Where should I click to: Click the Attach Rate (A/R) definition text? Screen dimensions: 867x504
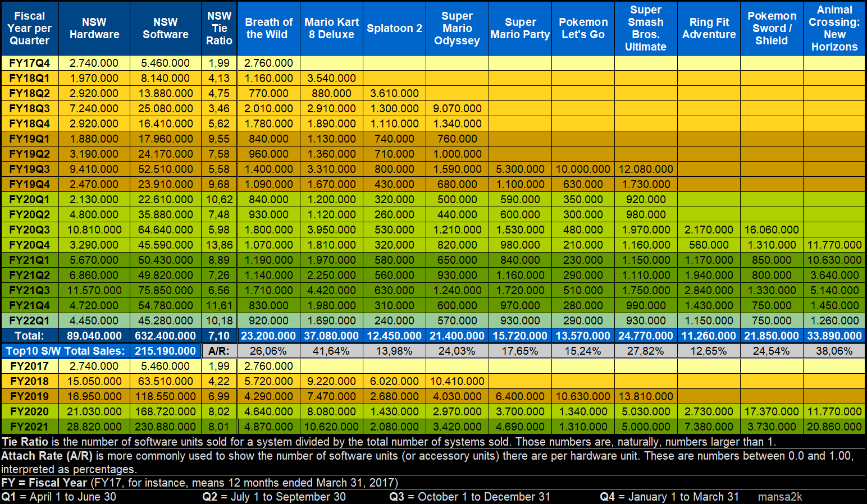(428, 462)
